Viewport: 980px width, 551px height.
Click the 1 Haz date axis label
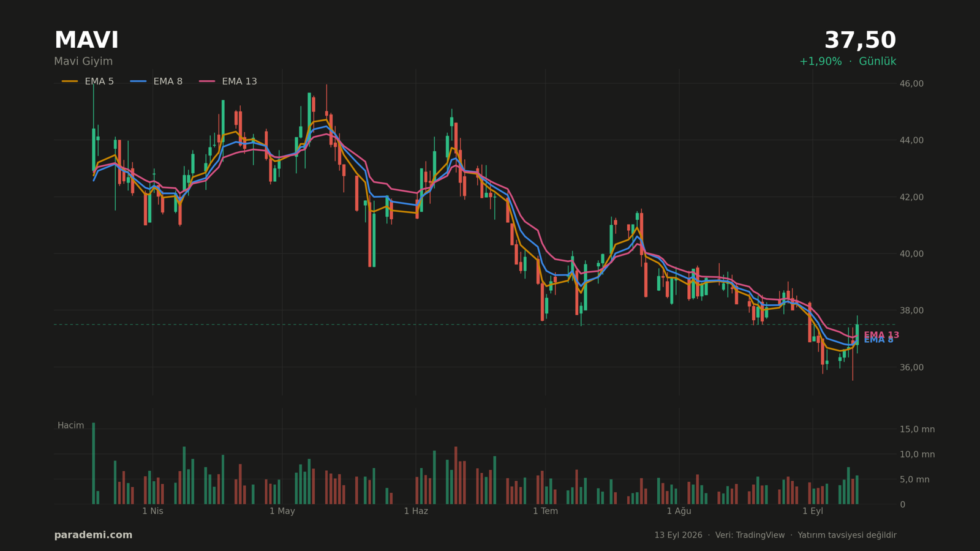pos(416,511)
